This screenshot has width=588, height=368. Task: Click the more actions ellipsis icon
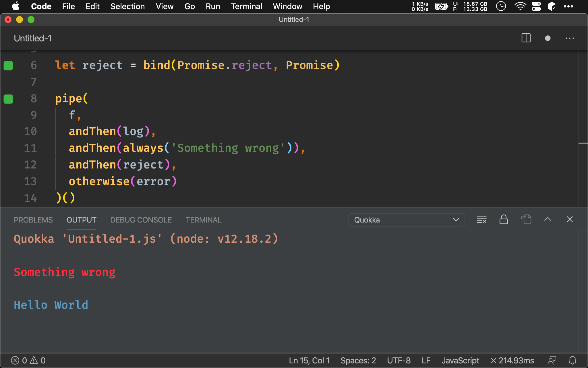[x=570, y=39]
